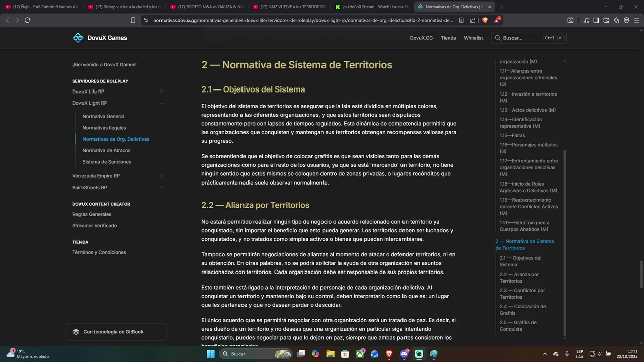Click the Con tecnología de GitBook badge

coord(116,332)
